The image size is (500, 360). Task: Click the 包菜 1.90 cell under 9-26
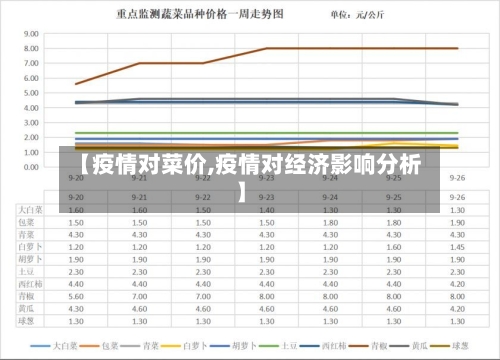[x=457, y=222]
